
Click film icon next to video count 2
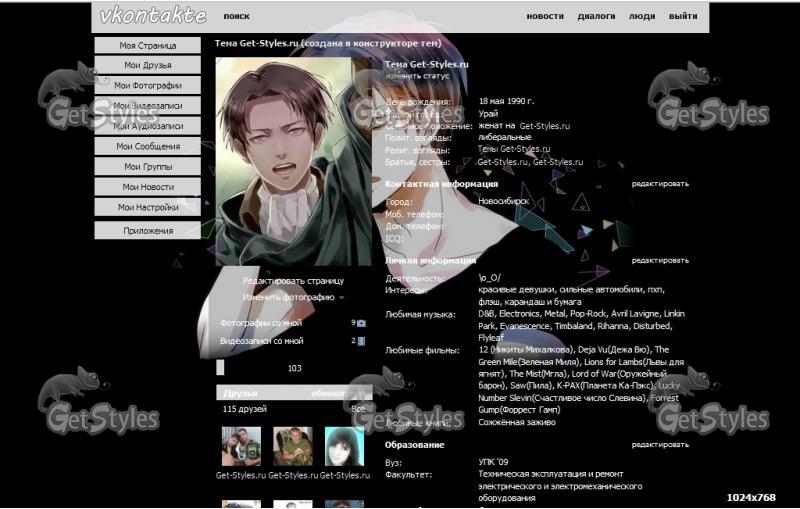[x=362, y=341]
